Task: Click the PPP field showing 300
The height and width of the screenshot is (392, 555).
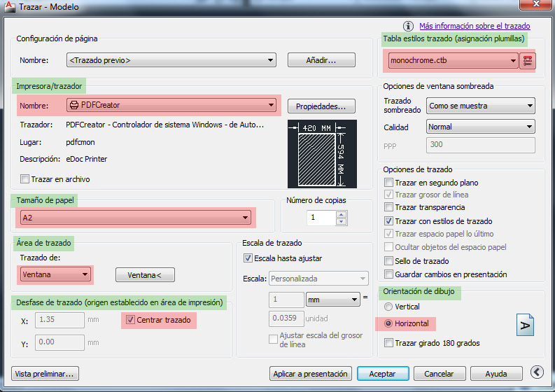Action: click(481, 145)
